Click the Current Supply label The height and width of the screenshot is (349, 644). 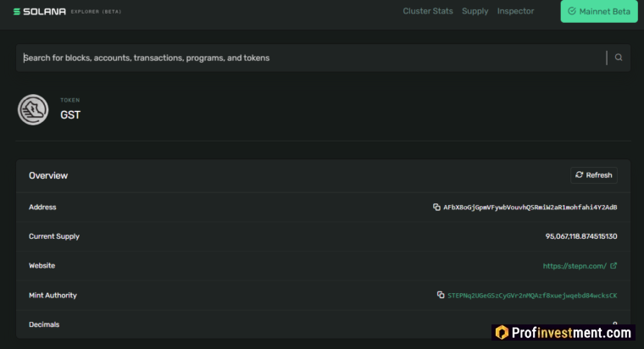point(53,236)
